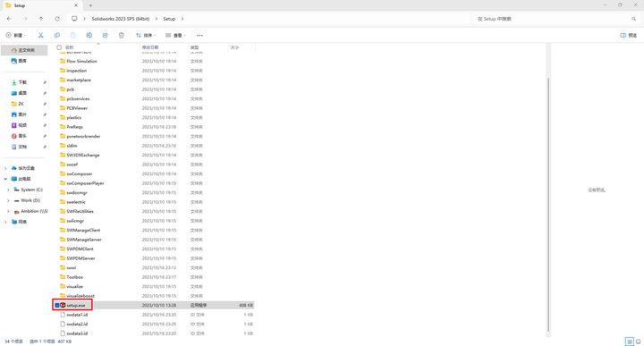Toggle the Preview pane button
The width and height of the screenshot is (644, 346).
pyautogui.click(x=629, y=35)
